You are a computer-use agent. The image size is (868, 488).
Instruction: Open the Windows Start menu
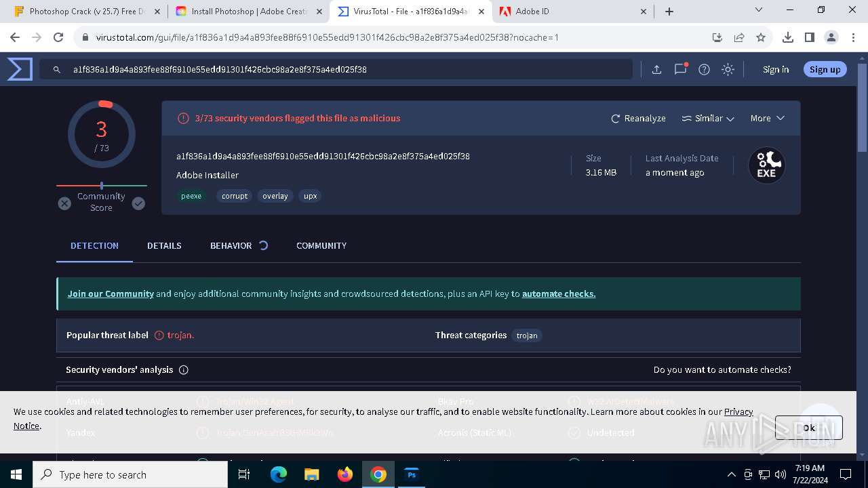pos(16,474)
